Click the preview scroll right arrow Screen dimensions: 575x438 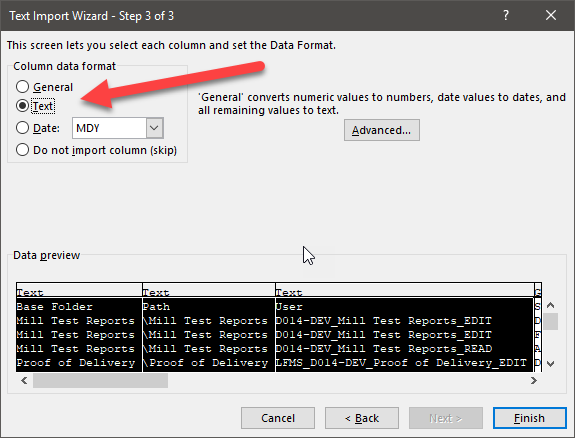(534, 380)
